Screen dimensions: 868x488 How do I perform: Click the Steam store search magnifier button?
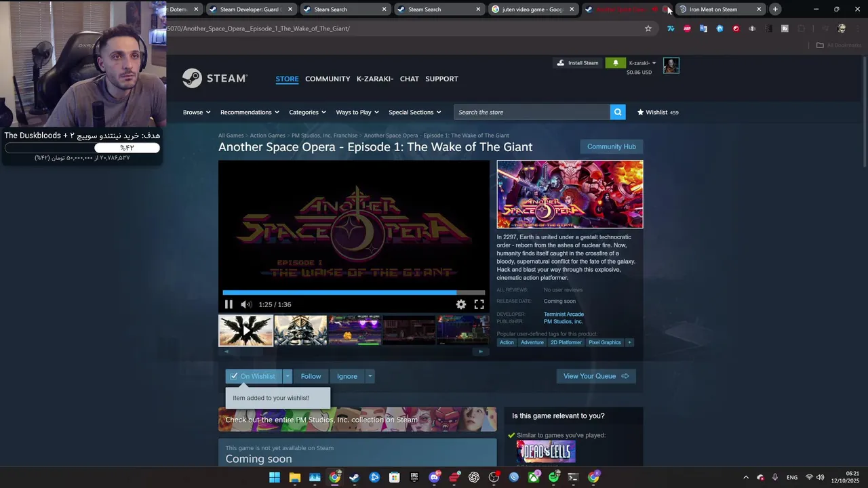pyautogui.click(x=617, y=112)
